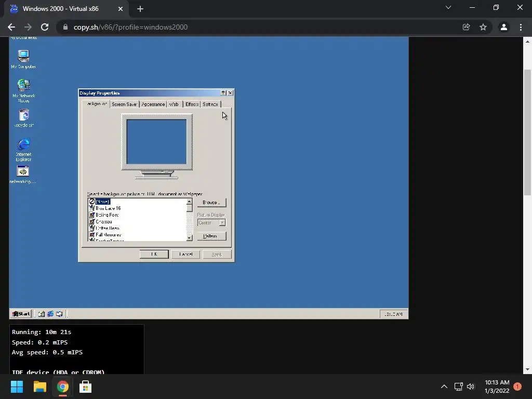The width and height of the screenshot is (532, 399).
Task: Open Chrome tab search chevron
Action: click(448, 7)
